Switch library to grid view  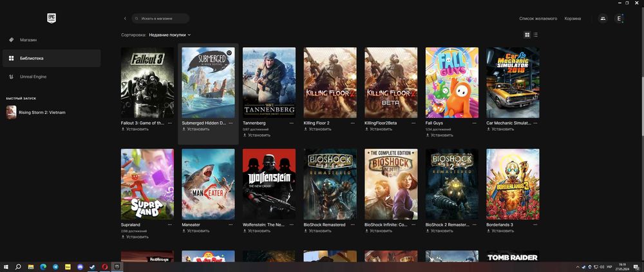point(527,35)
